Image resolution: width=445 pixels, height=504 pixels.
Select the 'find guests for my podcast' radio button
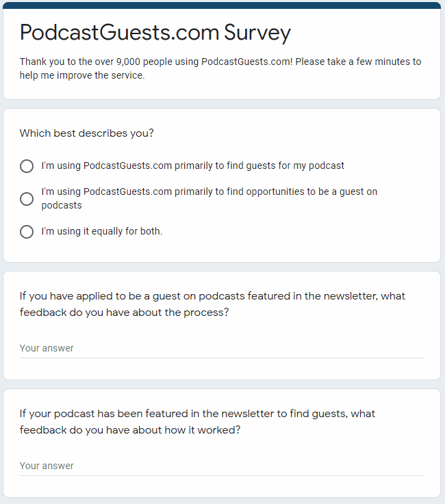(x=27, y=166)
